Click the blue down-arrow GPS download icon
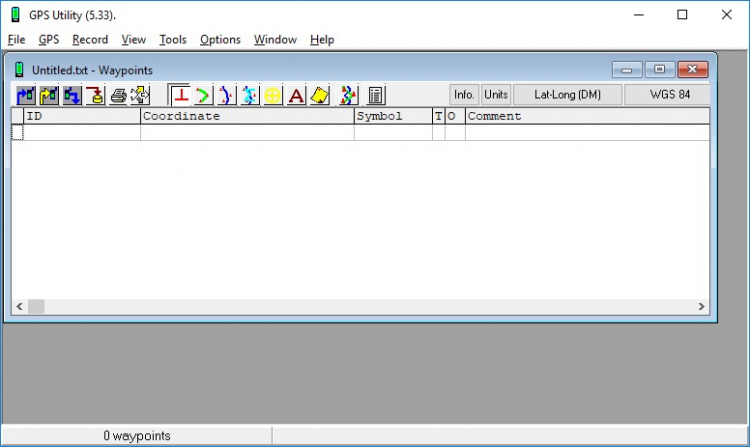The width and height of the screenshot is (750, 447). (72, 95)
